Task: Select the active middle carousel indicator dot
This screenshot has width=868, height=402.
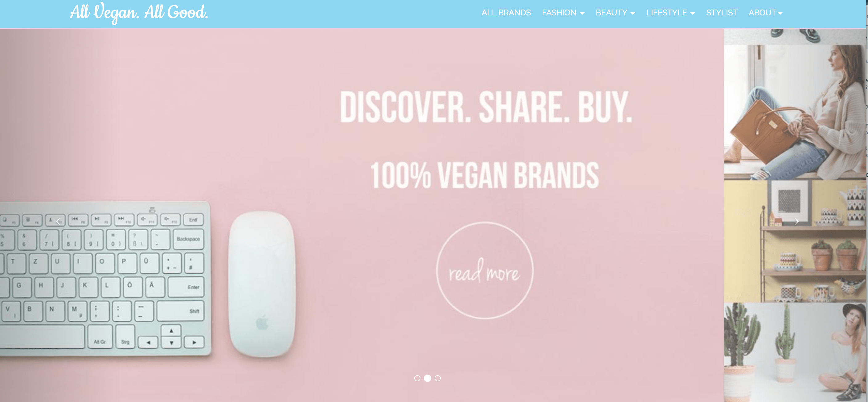Action: tap(427, 378)
